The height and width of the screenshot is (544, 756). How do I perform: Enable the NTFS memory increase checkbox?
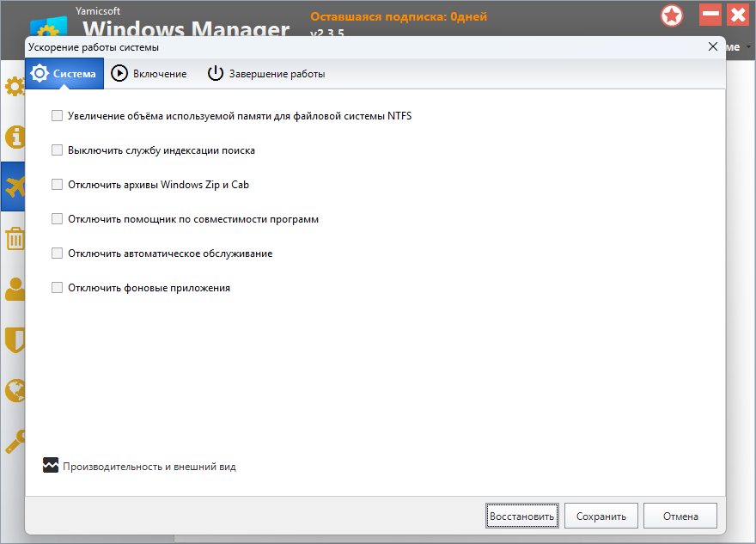58,116
